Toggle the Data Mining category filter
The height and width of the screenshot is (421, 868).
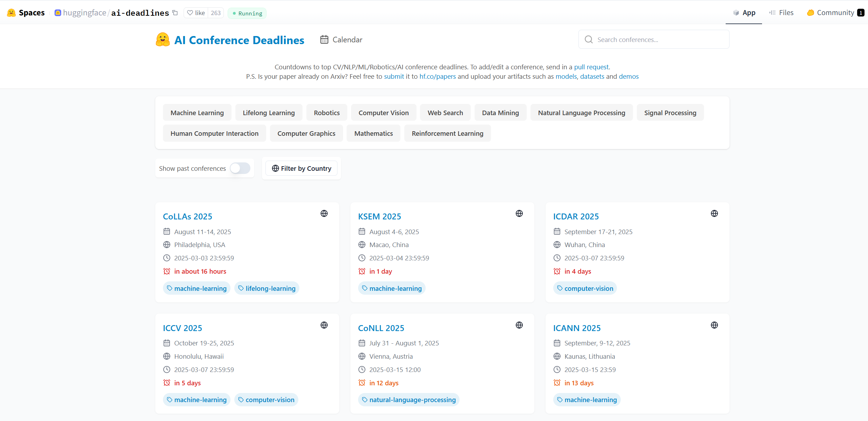[500, 113]
